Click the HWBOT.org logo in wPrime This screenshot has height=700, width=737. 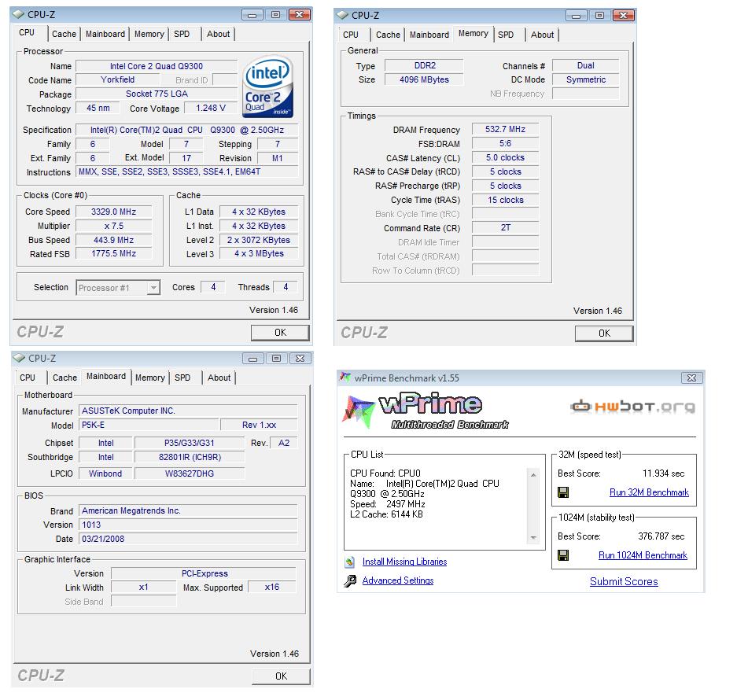[x=632, y=406]
